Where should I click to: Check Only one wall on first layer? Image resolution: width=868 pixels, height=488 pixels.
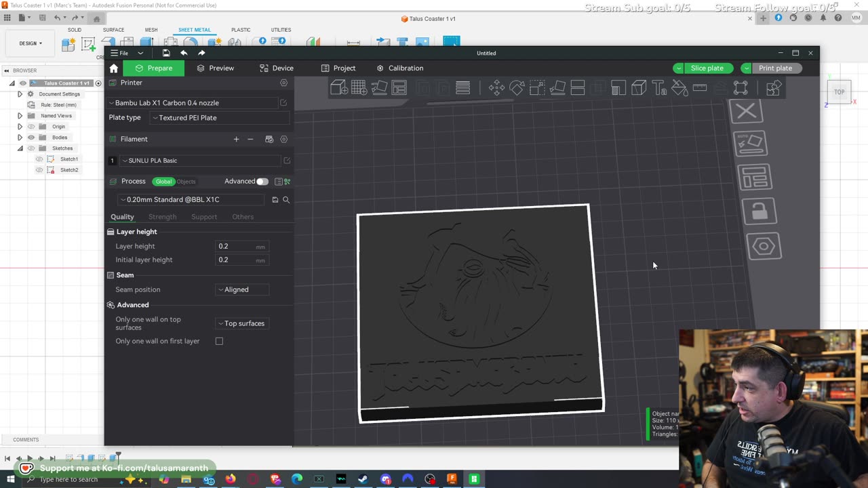[219, 341]
